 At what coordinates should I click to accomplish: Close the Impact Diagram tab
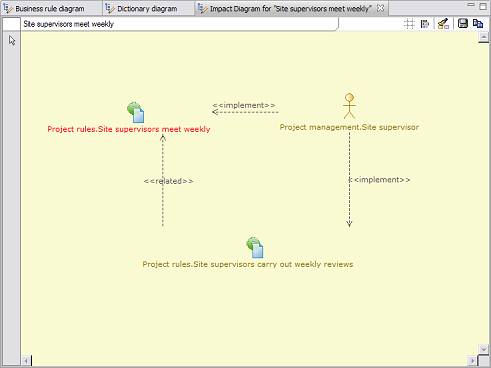pyautogui.click(x=380, y=8)
